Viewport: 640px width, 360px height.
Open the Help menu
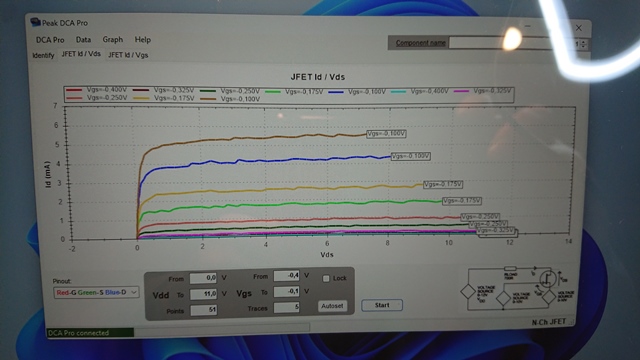tap(142, 40)
